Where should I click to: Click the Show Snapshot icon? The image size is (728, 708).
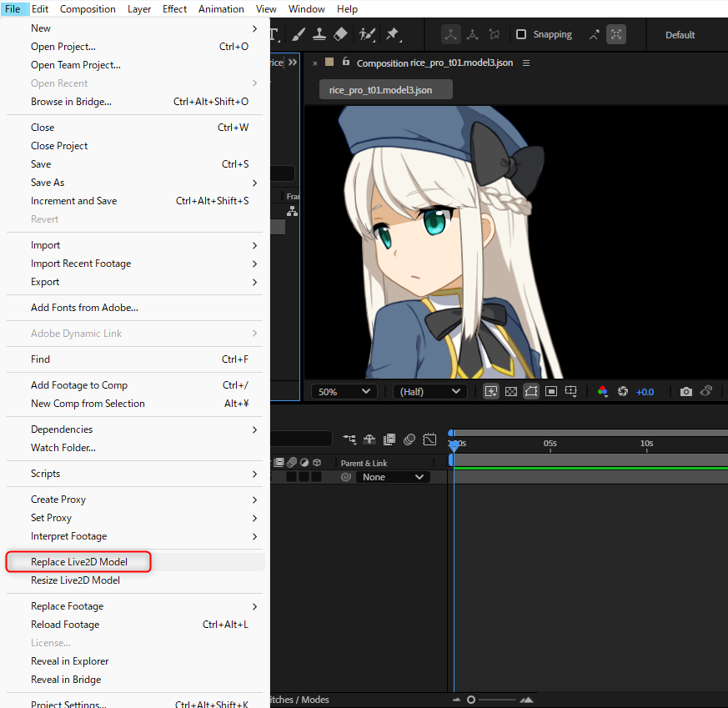click(x=706, y=391)
